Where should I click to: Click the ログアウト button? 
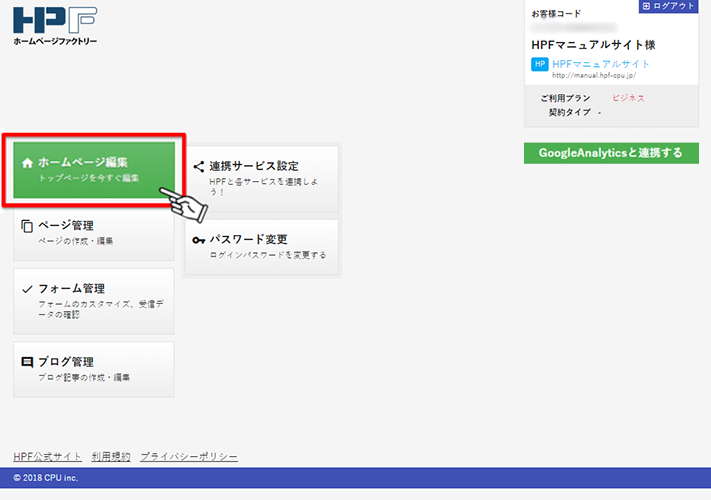pyautogui.click(x=668, y=6)
